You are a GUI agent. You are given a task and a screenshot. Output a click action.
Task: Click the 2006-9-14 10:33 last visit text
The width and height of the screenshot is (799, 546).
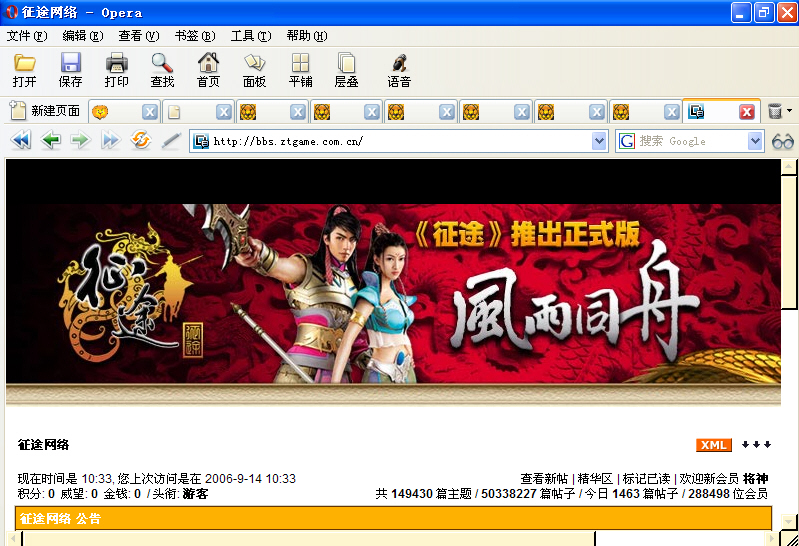click(x=250, y=479)
